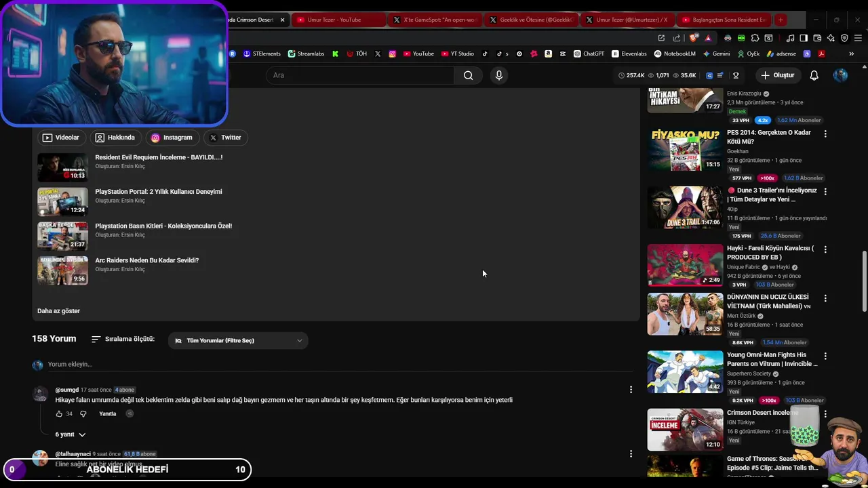
Task: Dislike the @sumgd comment
Action: click(83, 413)
